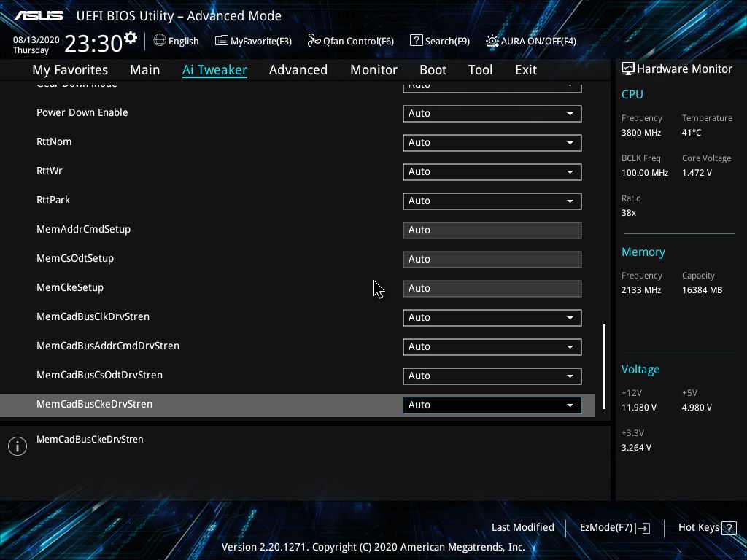Click the CPU Frequency 3800 MHz value

640,133
